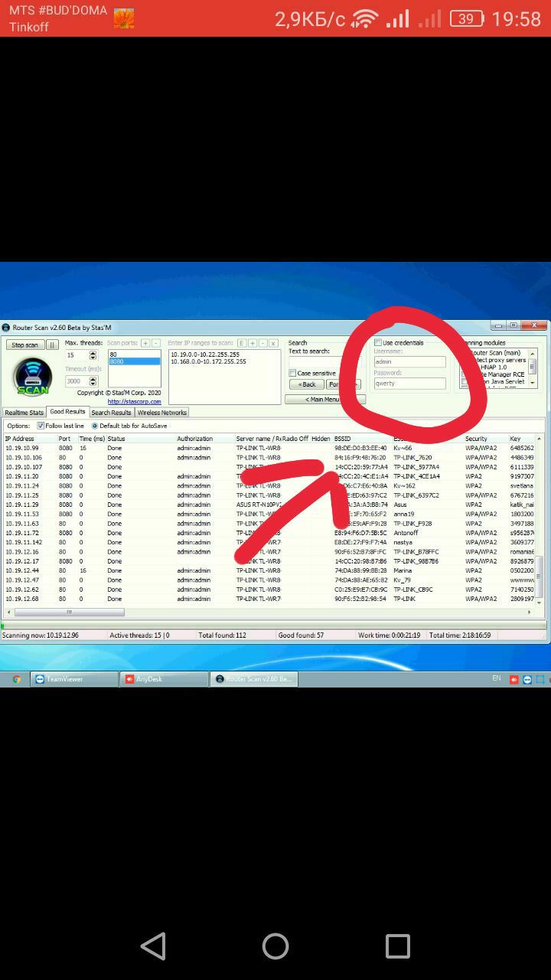
Task: Add an IP range with plus button
Action: (253, 343)
